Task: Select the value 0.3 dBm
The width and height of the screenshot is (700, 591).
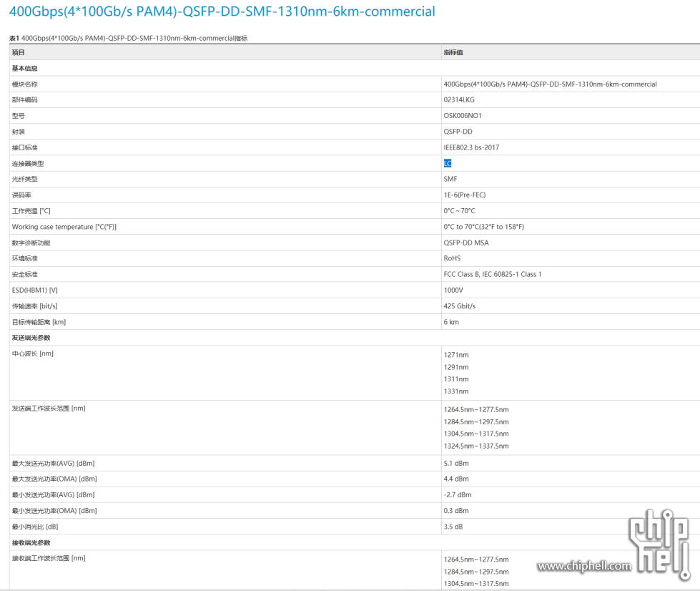Action: (x=455, y=511)
